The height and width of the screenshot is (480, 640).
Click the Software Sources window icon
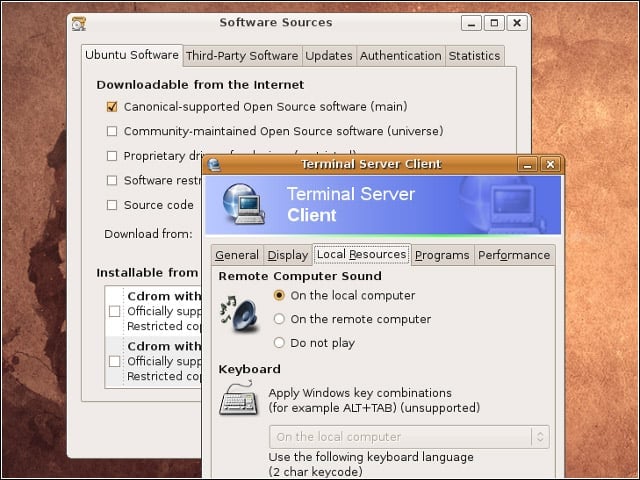(x=79, y=23)
